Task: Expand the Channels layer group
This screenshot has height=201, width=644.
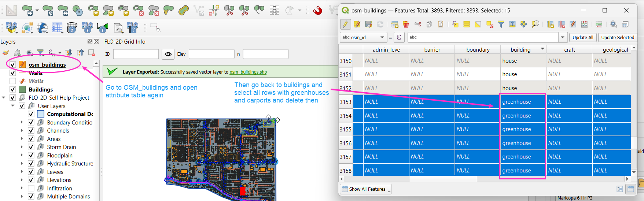Action: pyautogui.click(x=22, y=131)
